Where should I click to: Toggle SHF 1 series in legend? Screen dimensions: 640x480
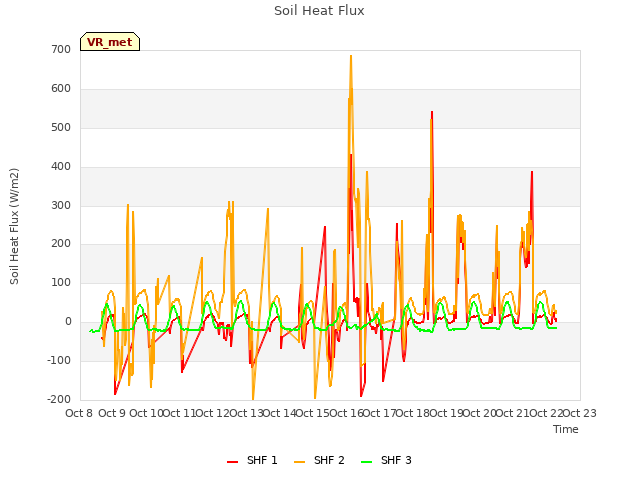point(252,460)
